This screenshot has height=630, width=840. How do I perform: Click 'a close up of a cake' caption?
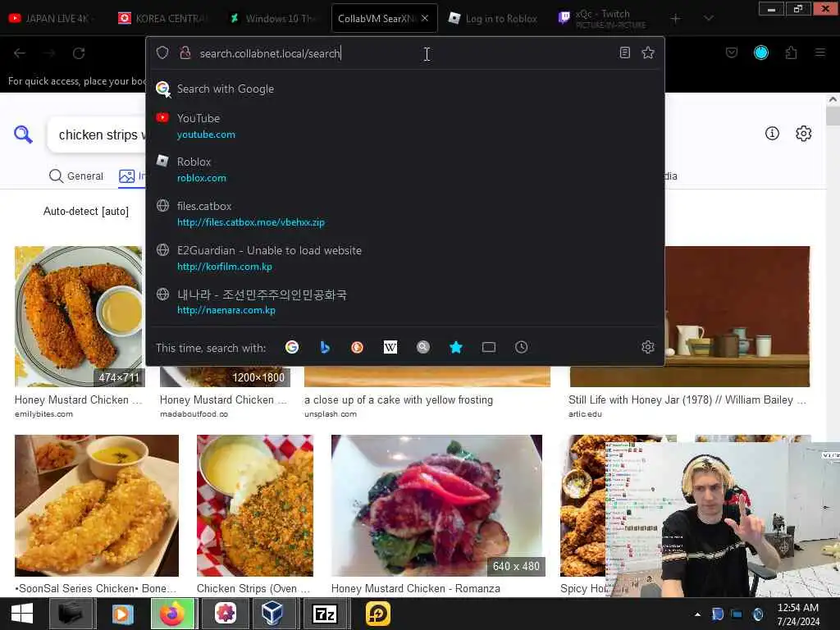399,399
